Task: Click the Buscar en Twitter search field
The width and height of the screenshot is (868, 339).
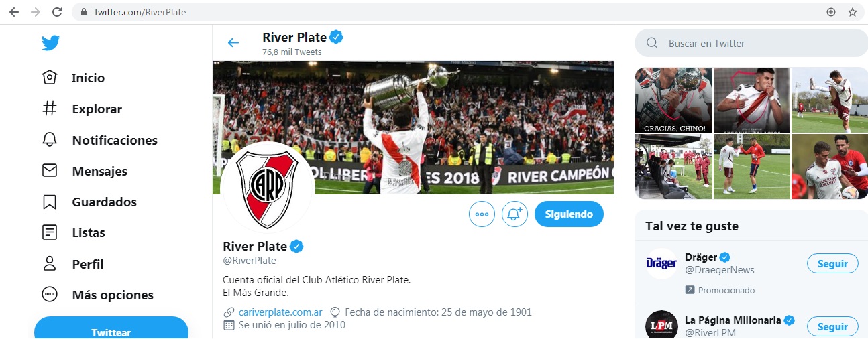Action: point(751,43)
